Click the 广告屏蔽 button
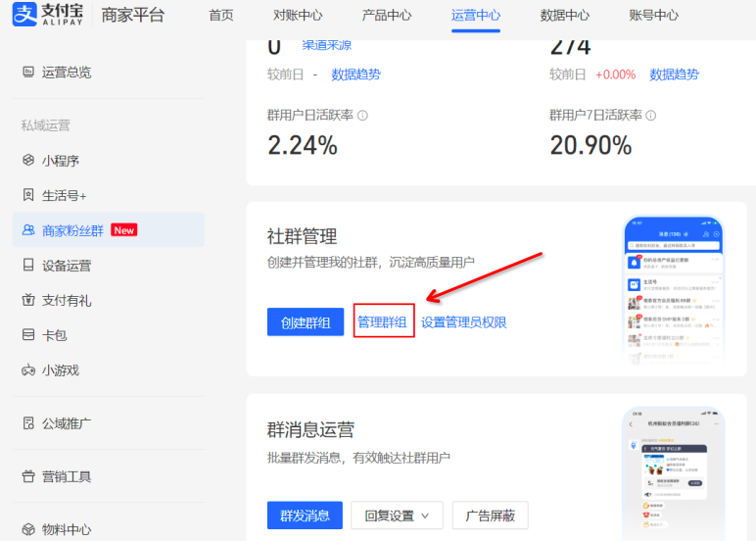Screen dimensions: 756x541 click(490, 516)
